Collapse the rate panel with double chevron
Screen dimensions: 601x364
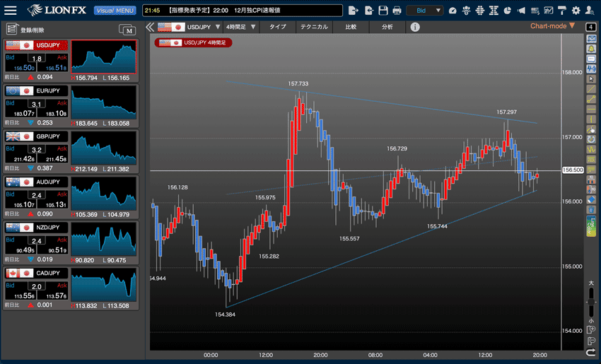coord(150,27)
